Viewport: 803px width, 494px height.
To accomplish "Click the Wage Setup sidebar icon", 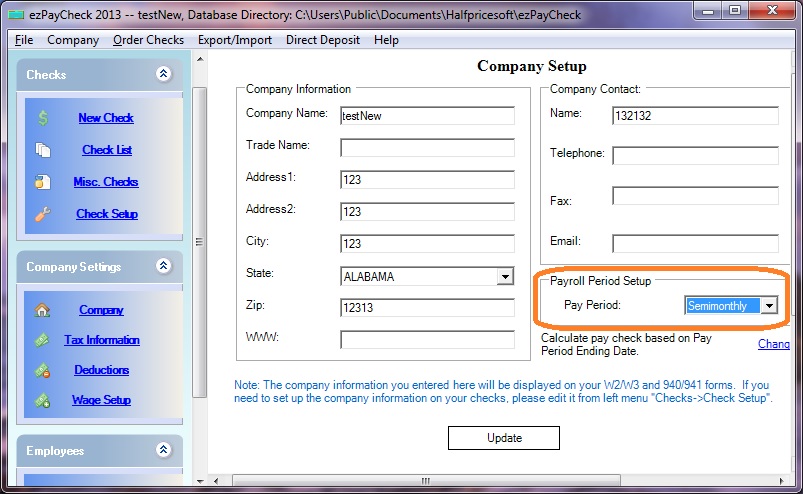I will [x=43, y=400].
